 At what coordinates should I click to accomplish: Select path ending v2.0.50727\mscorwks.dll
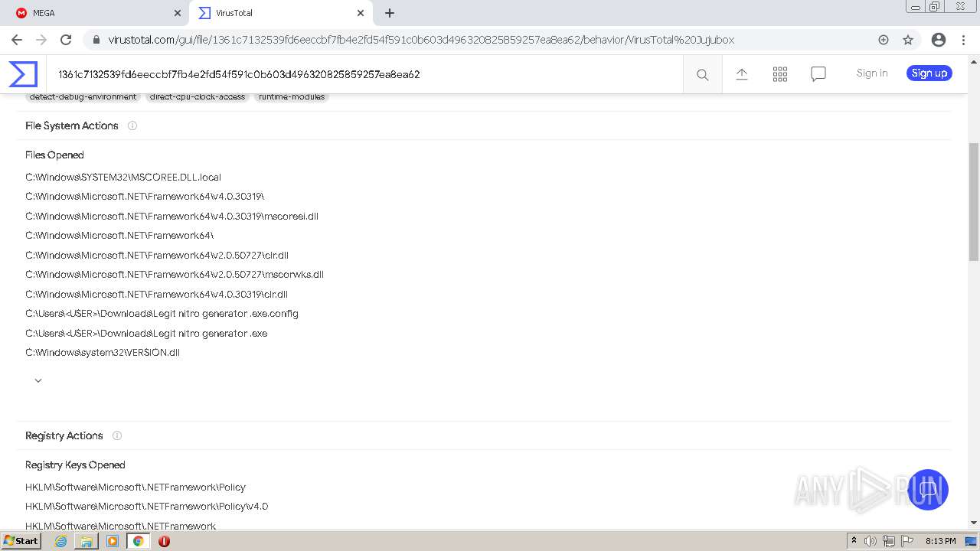[x=175, y=274]
